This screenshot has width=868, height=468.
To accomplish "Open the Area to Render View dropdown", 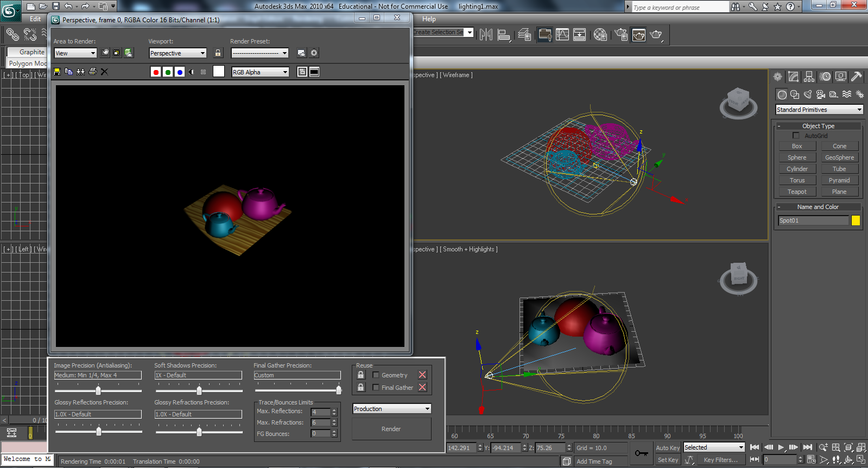I will coord(75,53).
